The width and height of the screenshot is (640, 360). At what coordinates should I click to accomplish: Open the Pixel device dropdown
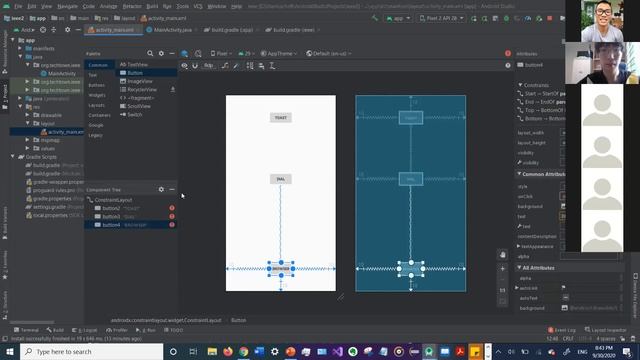click(221, 53)
